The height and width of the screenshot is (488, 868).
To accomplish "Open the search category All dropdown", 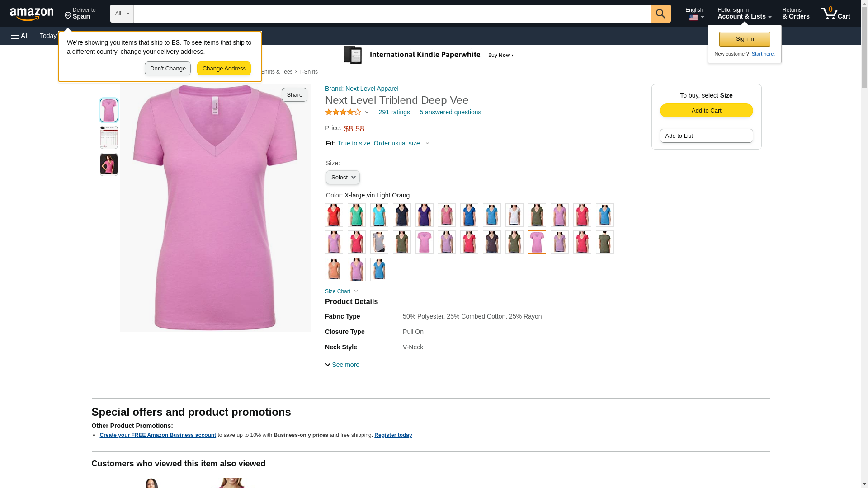I will pyautogui.click(x=122, y=14).
